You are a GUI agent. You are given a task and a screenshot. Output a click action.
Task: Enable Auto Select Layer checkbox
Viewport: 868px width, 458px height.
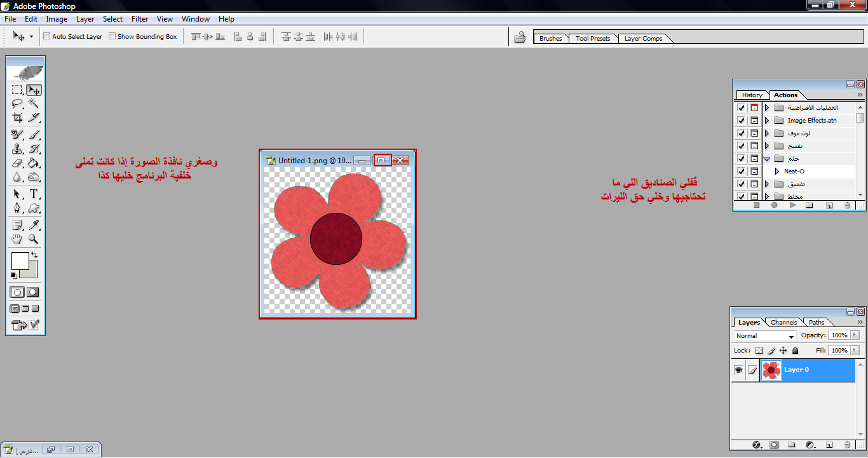pos(47,37)
